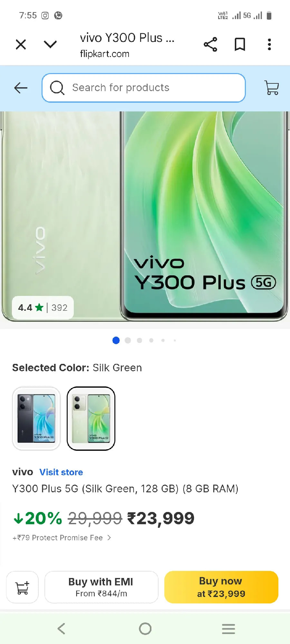This screenshot has width=290, height=644.
Task: Expand the browser tab chevron dropdown
Action: [x=50, y=44]
